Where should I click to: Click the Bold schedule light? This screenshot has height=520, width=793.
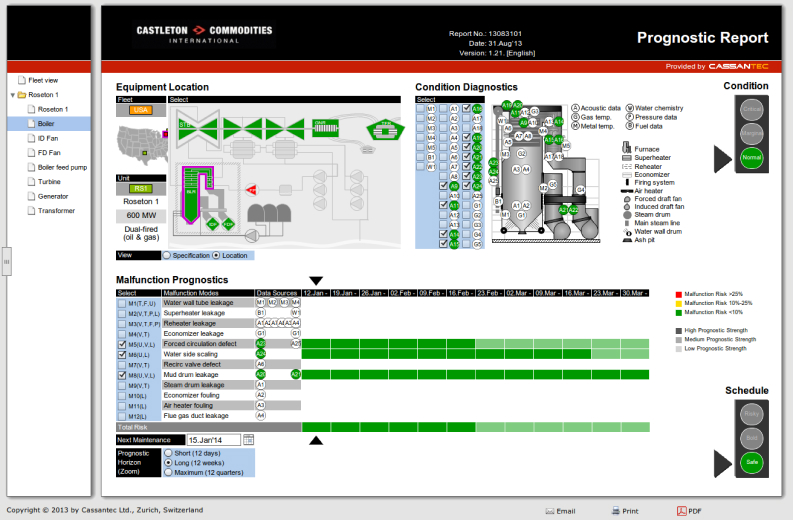coord(752,438)
